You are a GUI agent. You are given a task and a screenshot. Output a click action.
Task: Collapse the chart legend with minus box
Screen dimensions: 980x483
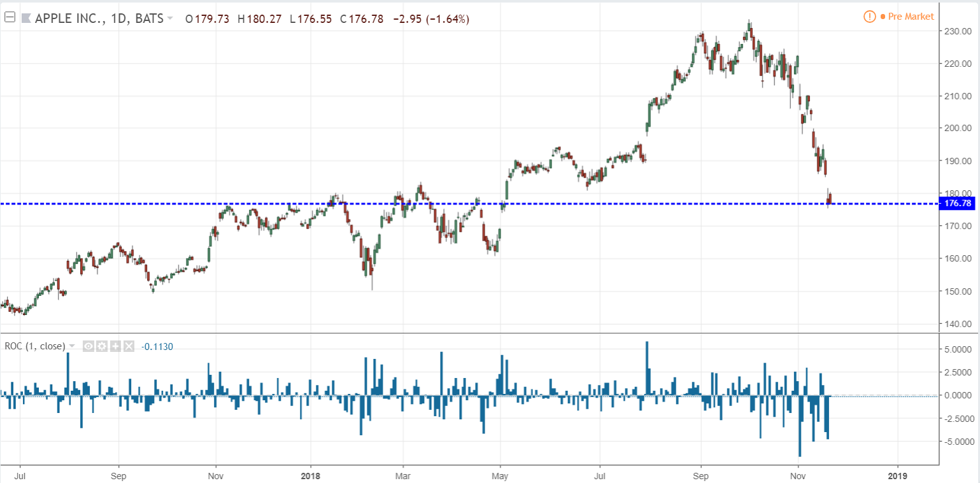click(10, 18)
